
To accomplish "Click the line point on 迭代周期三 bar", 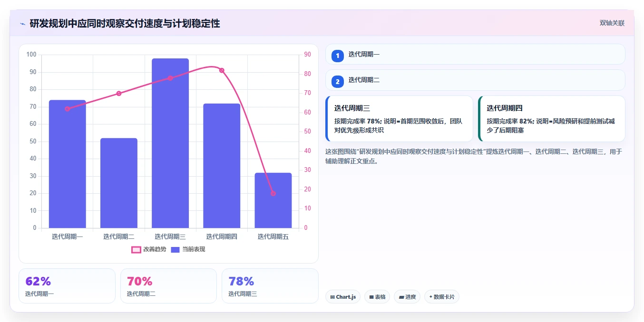I will 170,78.
